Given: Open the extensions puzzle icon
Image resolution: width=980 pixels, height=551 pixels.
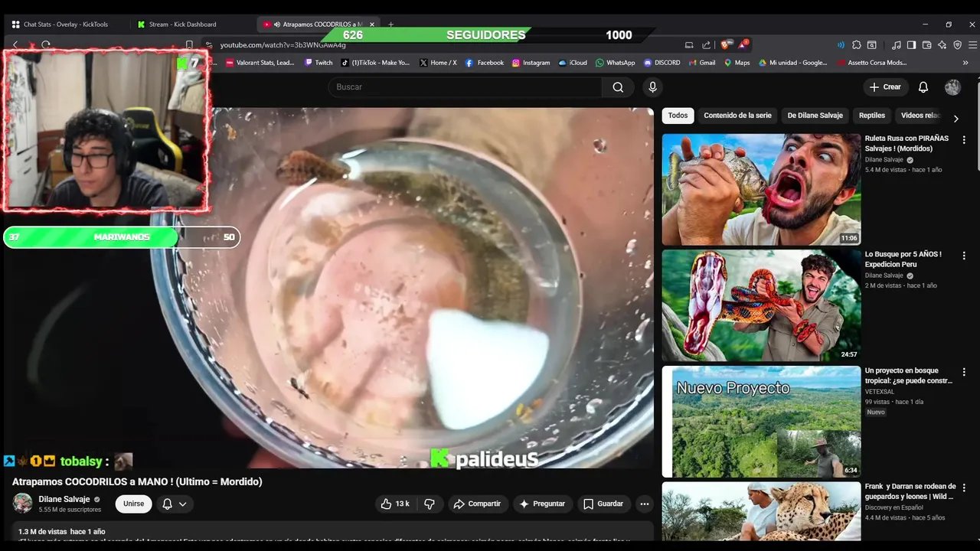Looking at the screenshot, I should (x=857, y=45).
